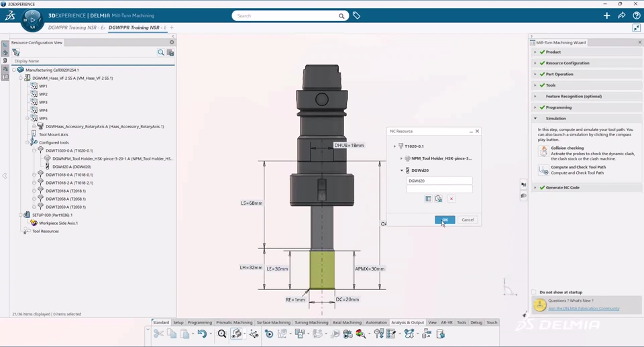Click the DGWd20 name input field
Screen dimensions: 644x347
coord(439,181)
